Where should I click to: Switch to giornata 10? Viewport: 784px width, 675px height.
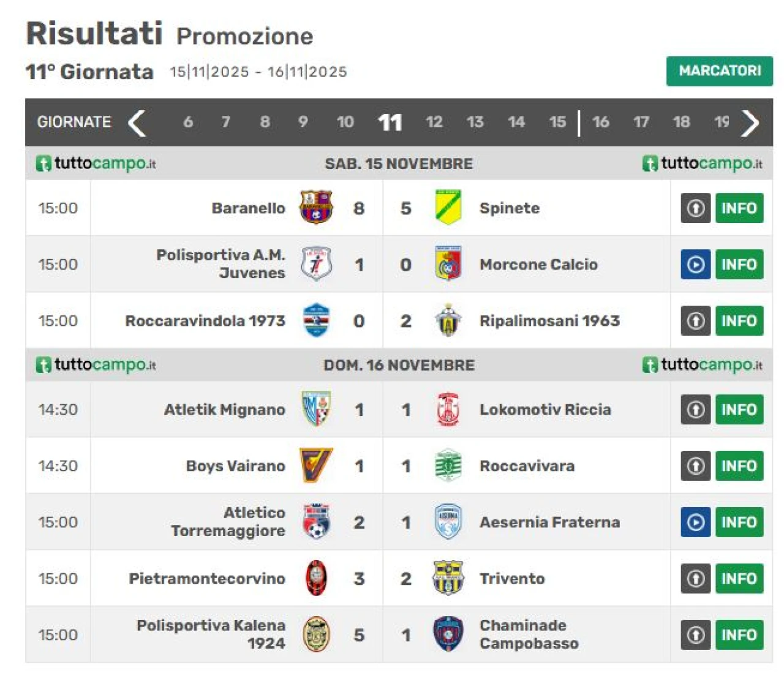[345, 123]
